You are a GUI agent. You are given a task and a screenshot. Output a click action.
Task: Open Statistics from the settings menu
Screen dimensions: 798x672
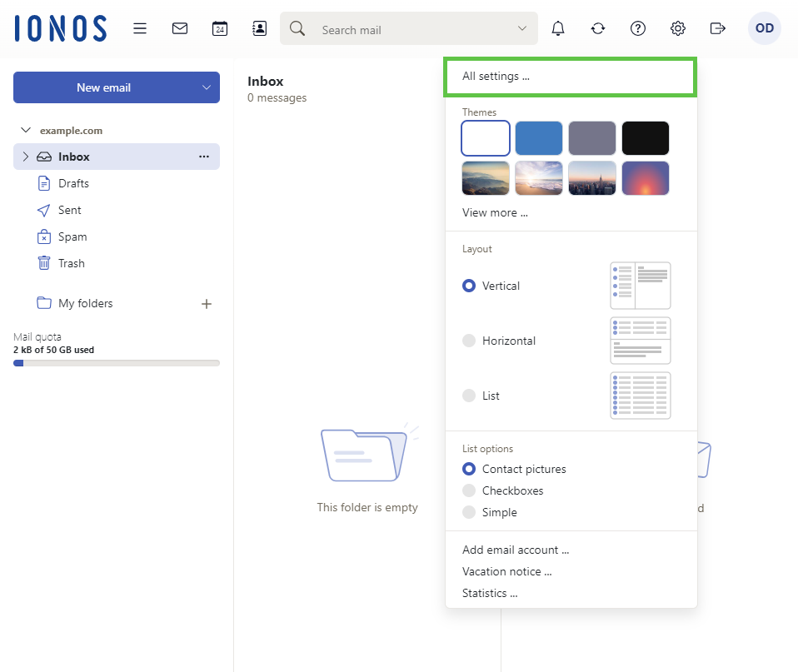(490, 593)
